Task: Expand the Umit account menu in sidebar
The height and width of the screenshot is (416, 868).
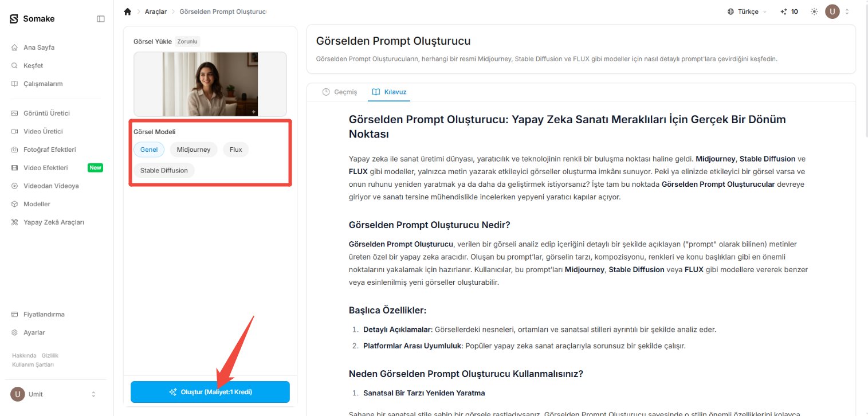Action: pyautogui.click(x=53, y=394)
